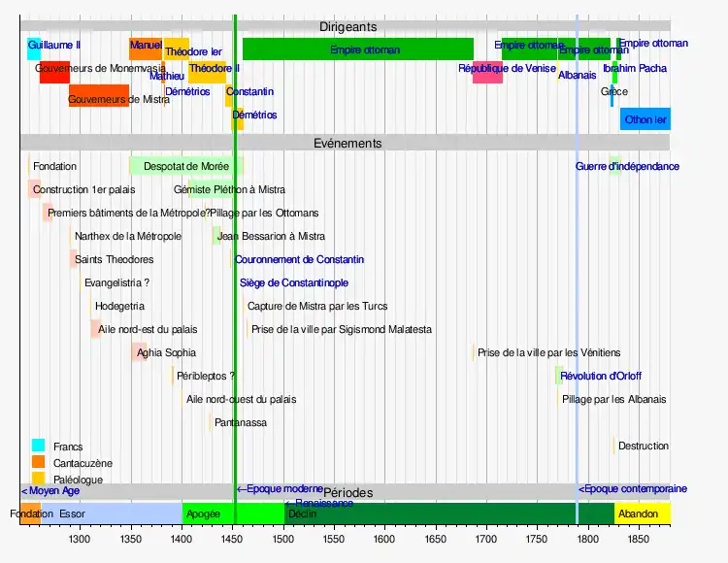
Task: Follow the République de Venise link
Action: [507, 69]
